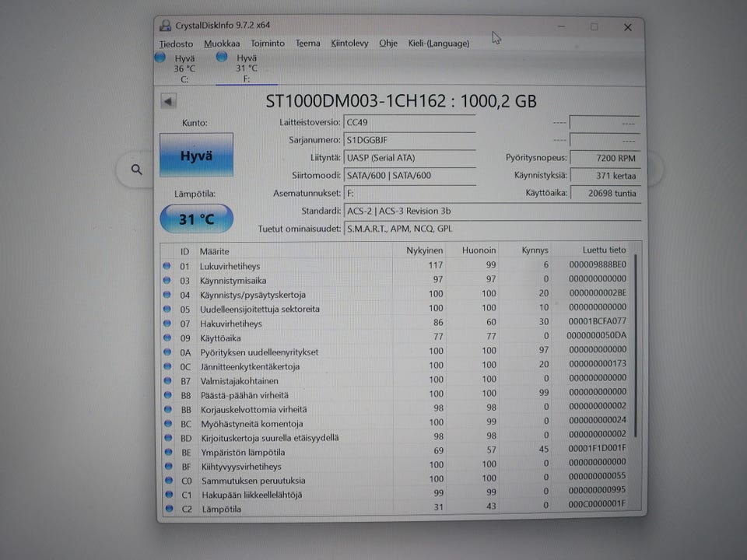Screen dimensions: 747x560
Task: Click status dot for Lämpötila row C2
Action: tap(169, 508)
